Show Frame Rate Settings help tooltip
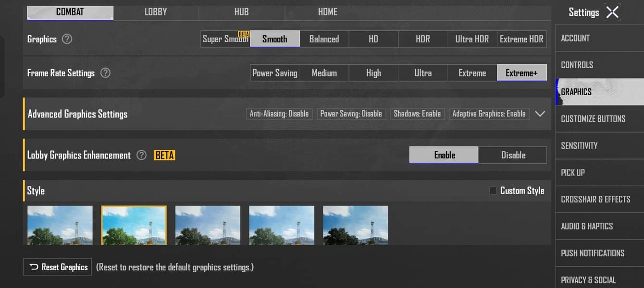This screenshot has height=288, width=644. pyautogui.click(x=105, y=73)
